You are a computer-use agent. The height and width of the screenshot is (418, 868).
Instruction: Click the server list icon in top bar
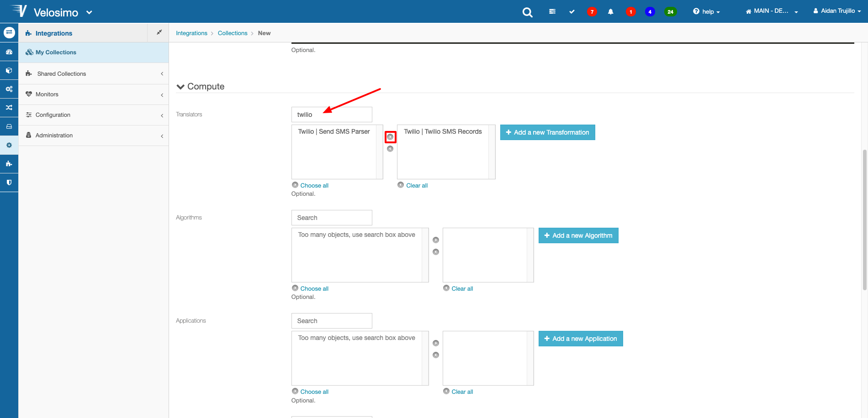coord(552,11)
